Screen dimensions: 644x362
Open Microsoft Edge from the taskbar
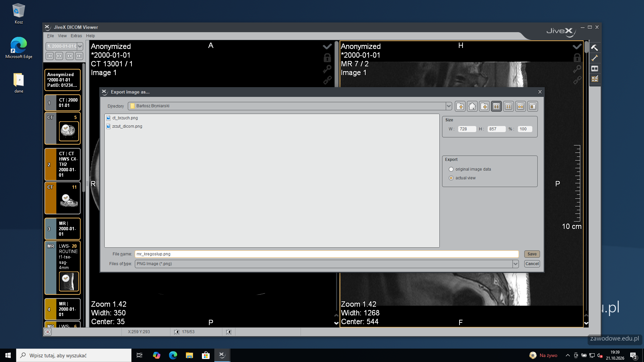point(173,355)
